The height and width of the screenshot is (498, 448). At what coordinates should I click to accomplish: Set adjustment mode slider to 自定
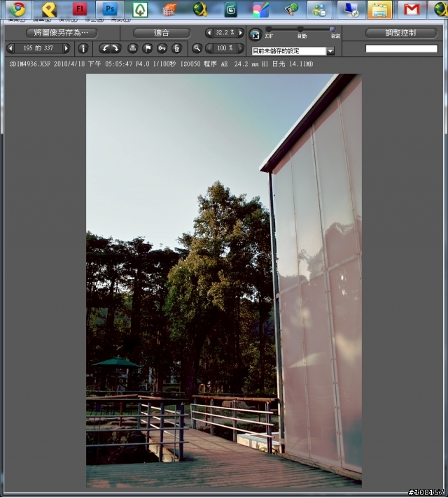(332, 29)
